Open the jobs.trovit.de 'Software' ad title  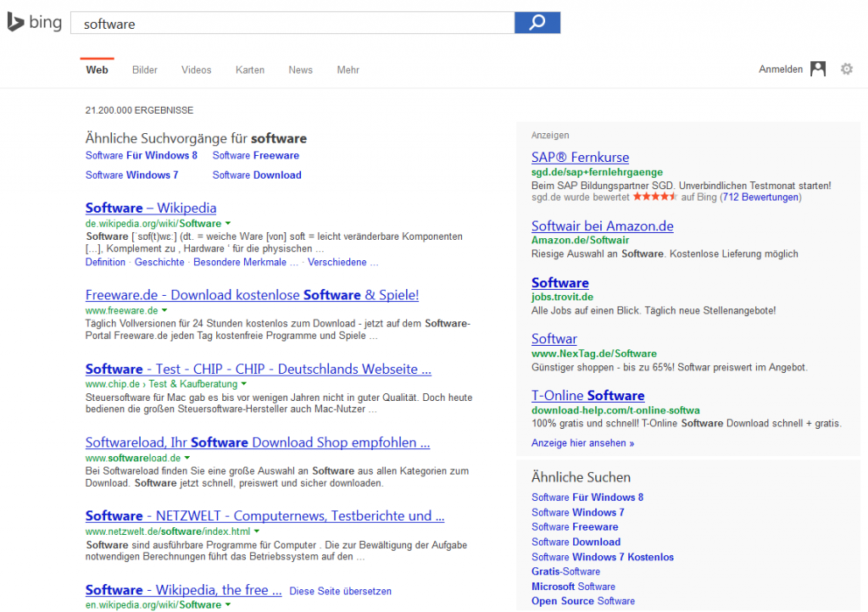(560, 283)
